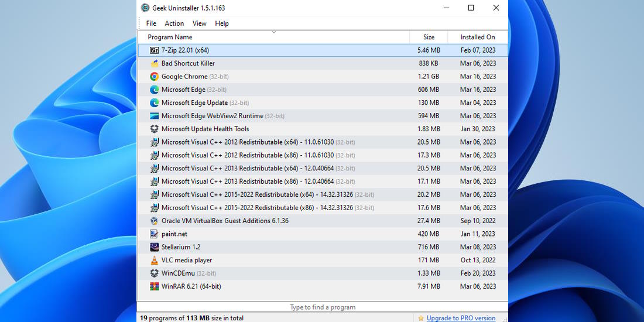
Task: Open the View menu
Action: point(199,23)
